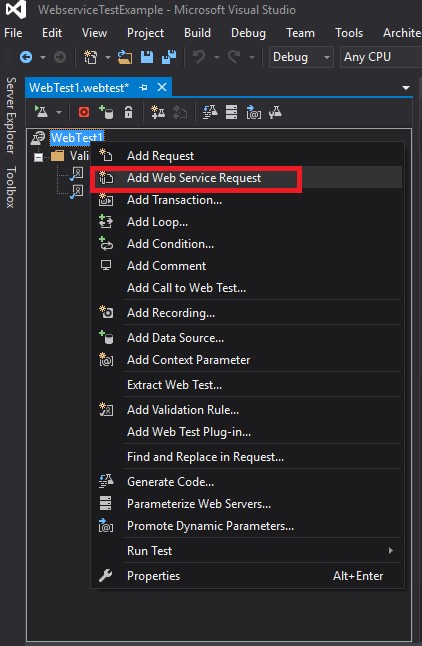The image size is (422, 646).
Task: Pin the WebTest1.webtest tab
Action: [x=143, y=87]
